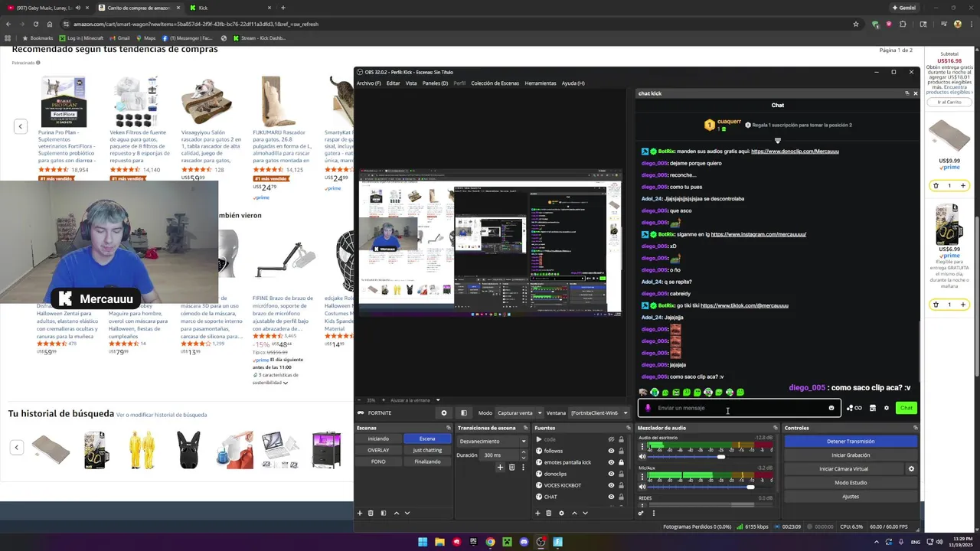Hide the donoclips source

pyautogui.click(x=611, y=474)
